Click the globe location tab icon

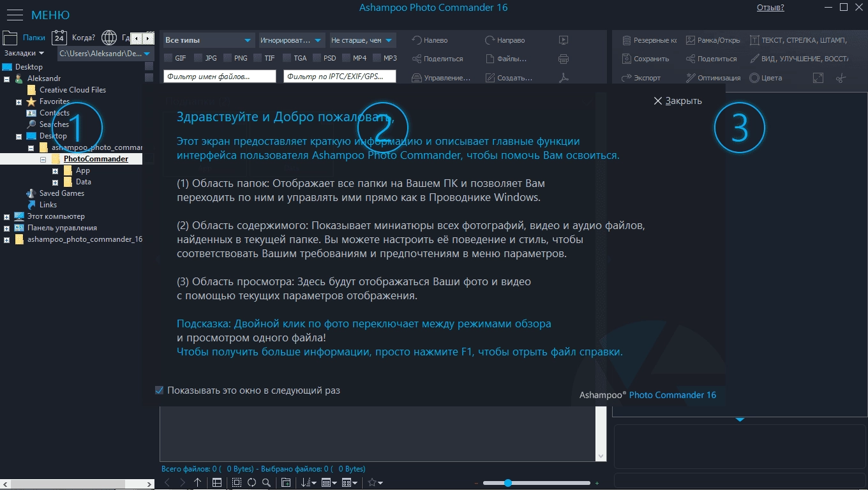109,38
